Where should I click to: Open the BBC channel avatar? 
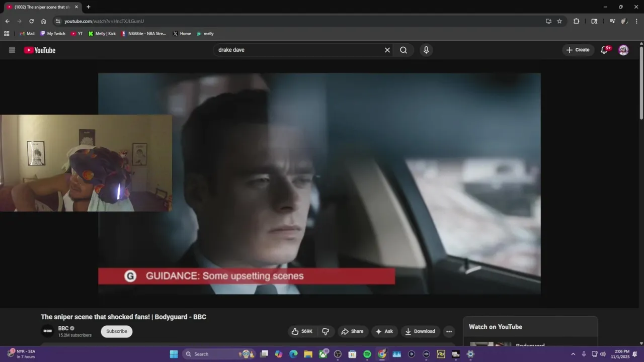point(47,331)
